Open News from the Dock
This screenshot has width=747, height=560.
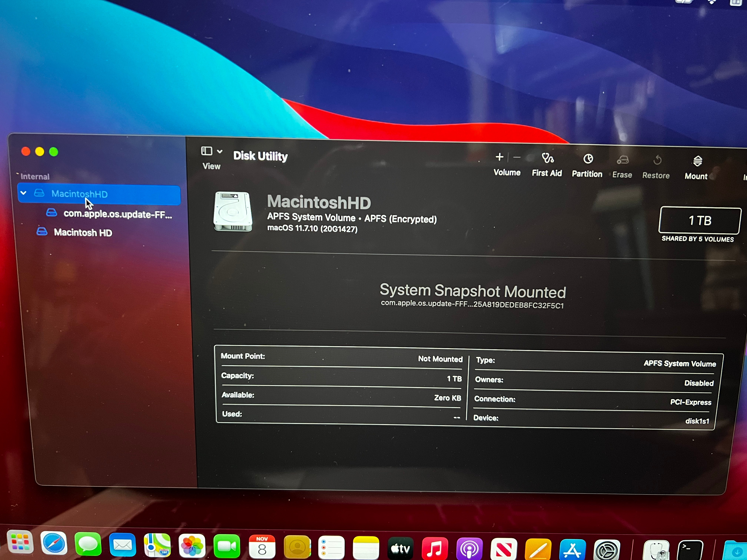pyautogui.click(x=504, y=549)
